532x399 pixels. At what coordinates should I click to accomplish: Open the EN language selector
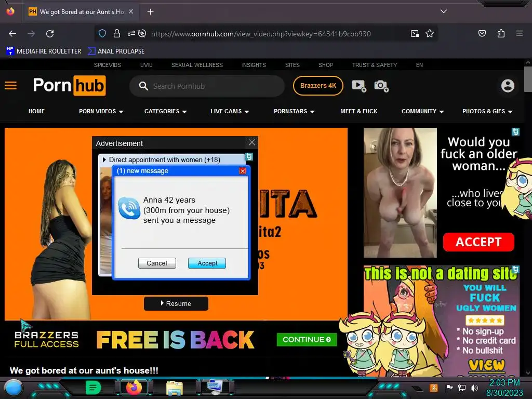coord(419,65)
